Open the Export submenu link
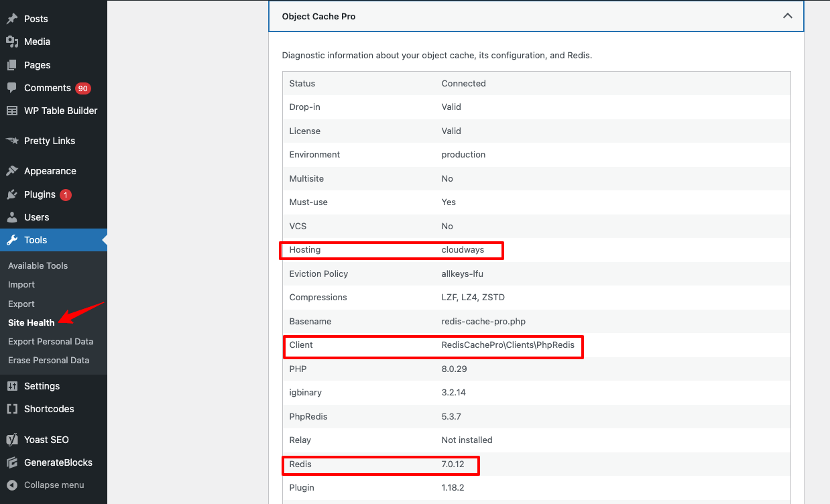830x504 pixels. click(x=21, y=304)
